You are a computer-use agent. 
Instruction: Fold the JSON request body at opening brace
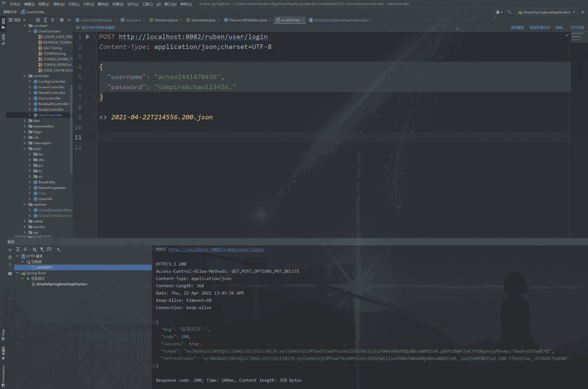coord(97,67)
